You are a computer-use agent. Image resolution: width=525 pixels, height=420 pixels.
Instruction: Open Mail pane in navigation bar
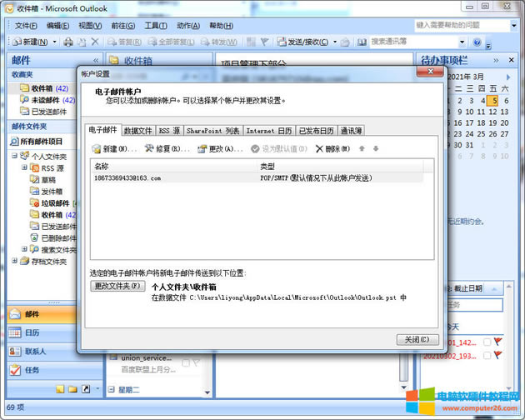tap(42, 314)
